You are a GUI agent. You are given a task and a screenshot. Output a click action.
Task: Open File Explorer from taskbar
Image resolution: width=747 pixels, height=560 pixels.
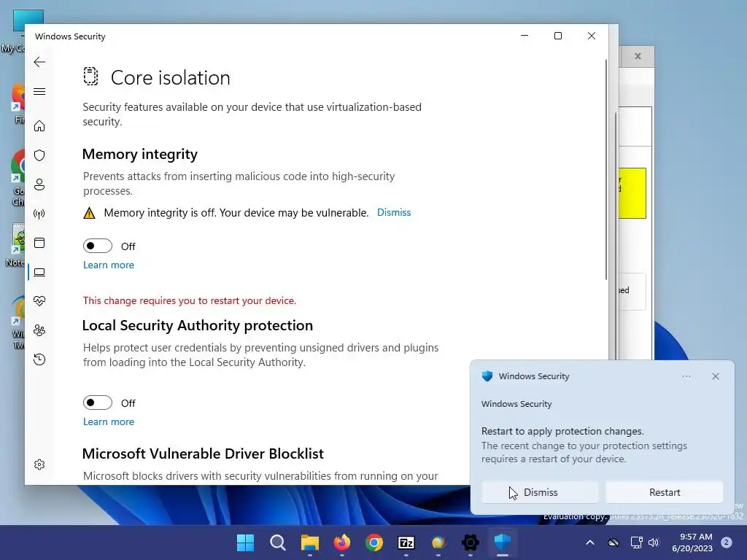click(x=309, y=542)
